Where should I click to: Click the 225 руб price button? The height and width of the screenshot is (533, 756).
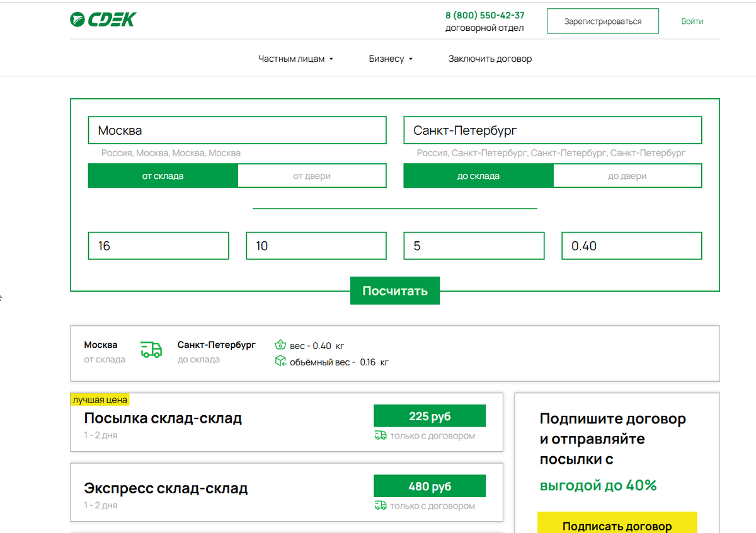tap(430, 416)
